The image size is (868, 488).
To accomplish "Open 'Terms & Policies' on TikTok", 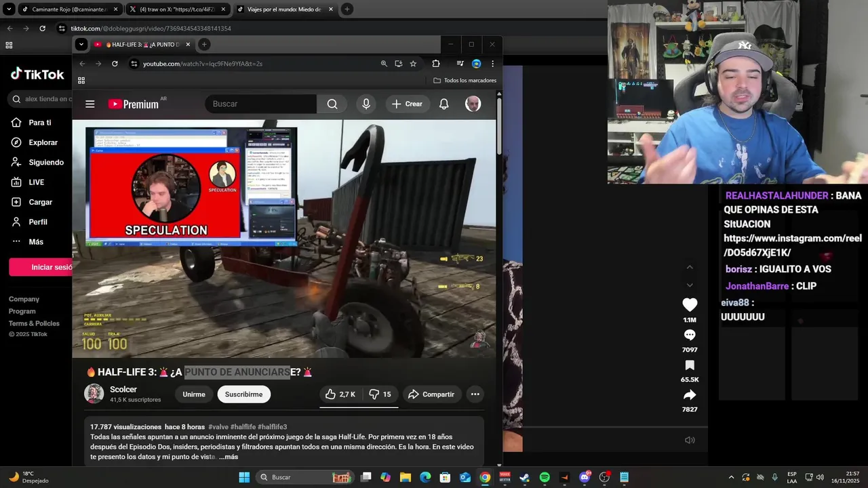I will 34,323.
